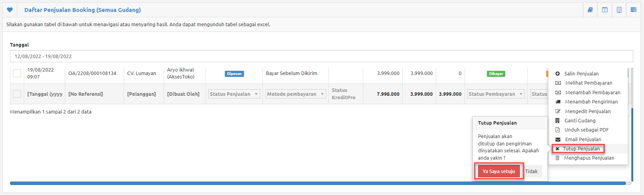The height and width of the screenshot is (195, 644).
Task: Click the green Dibayar badge
Action: click(496, 74)
